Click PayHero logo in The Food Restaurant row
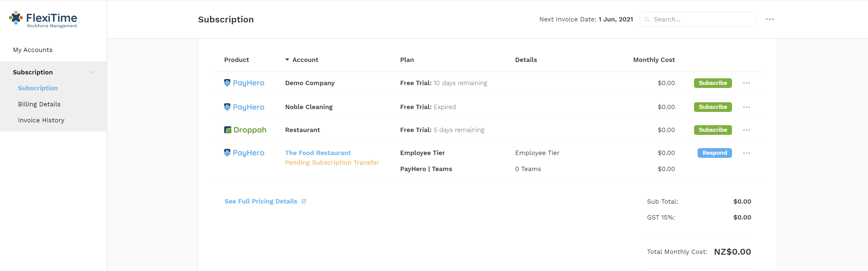 click(x=244, y=153)
